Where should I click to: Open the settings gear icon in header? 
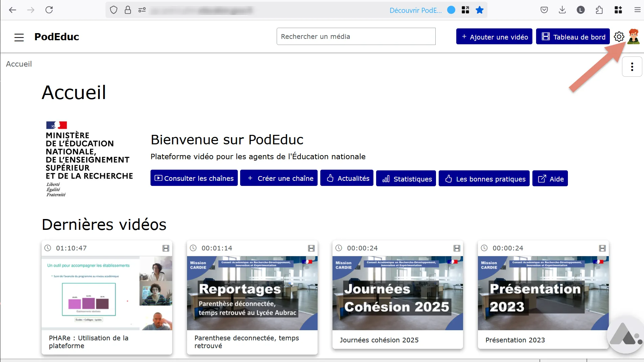pos(619,37)
